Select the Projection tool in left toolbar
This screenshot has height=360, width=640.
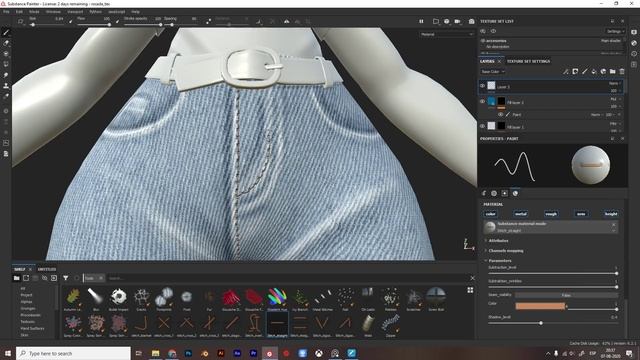pyautogui.click(x=6, y=53)
